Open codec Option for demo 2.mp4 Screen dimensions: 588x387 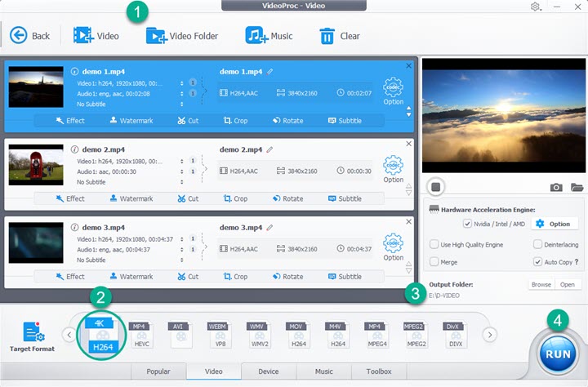[393, 169]
